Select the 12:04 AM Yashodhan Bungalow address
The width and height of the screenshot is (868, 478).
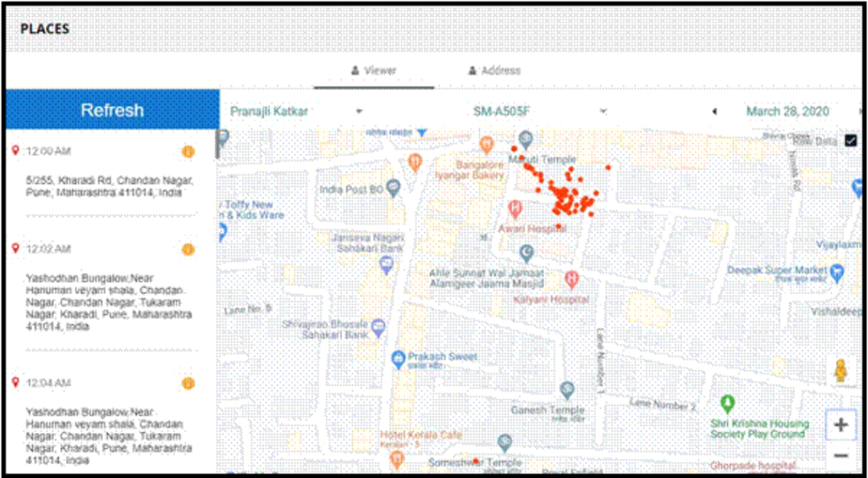click(x=109, y=436)
